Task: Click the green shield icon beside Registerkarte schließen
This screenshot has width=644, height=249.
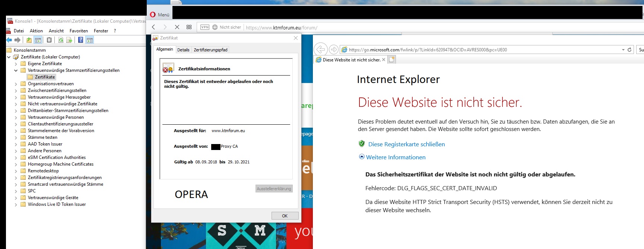Action: pos(362,144)
